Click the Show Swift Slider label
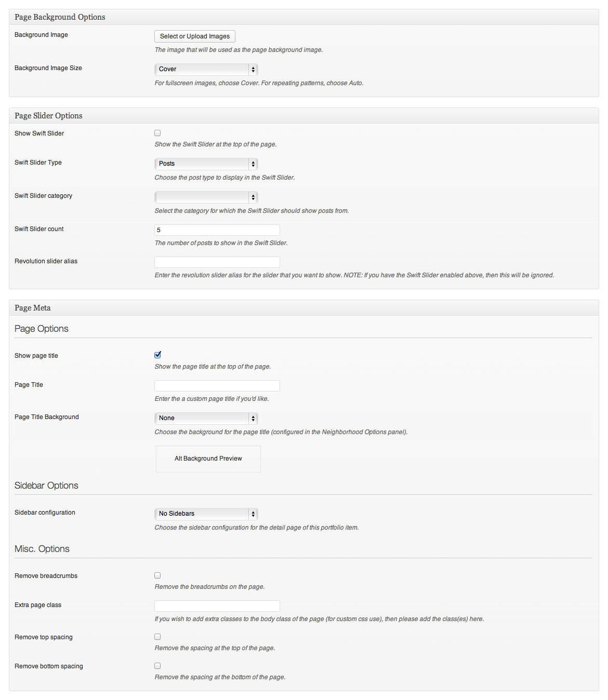 [39, 133]
